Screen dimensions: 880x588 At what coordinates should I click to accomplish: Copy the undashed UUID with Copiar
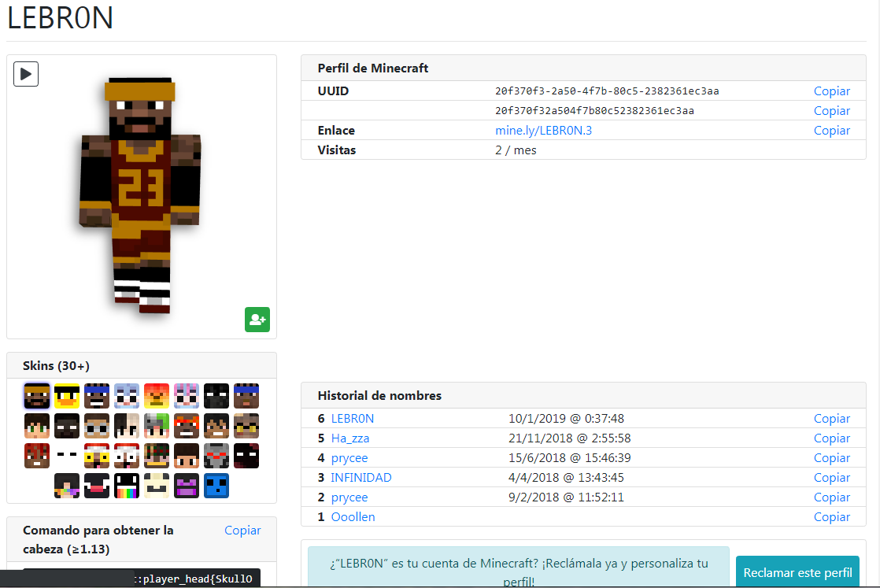pyautogui.click(x=832, y=110)
